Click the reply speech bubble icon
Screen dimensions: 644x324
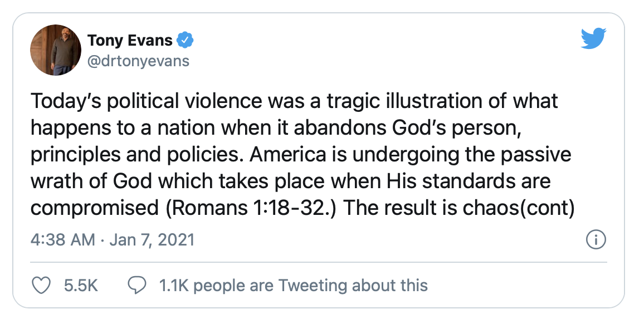tap(136, 286)
